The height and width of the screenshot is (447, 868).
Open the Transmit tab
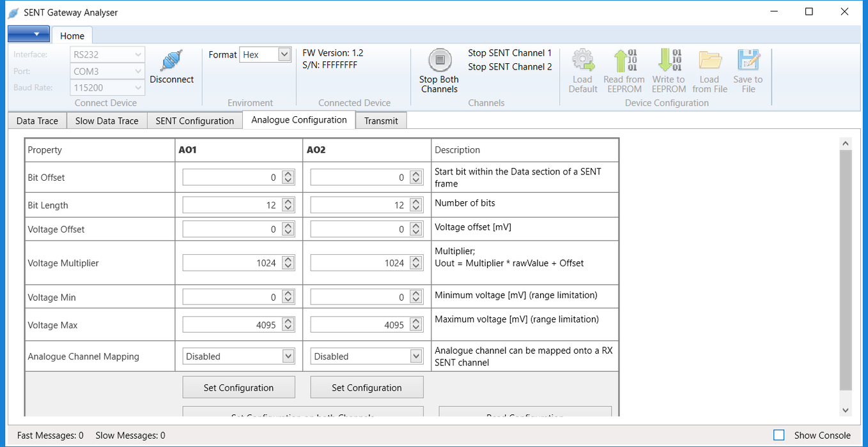(381, 121)
